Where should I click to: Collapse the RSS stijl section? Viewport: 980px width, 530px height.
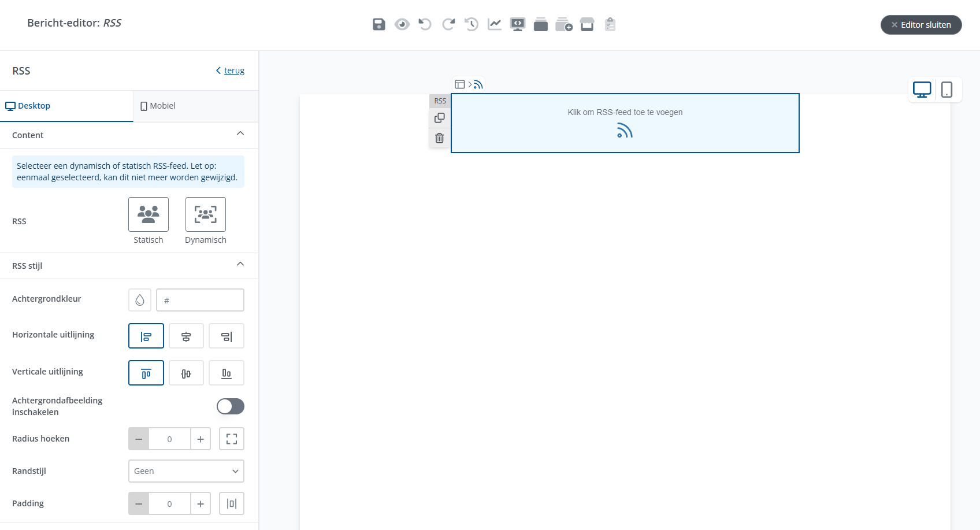240,265
